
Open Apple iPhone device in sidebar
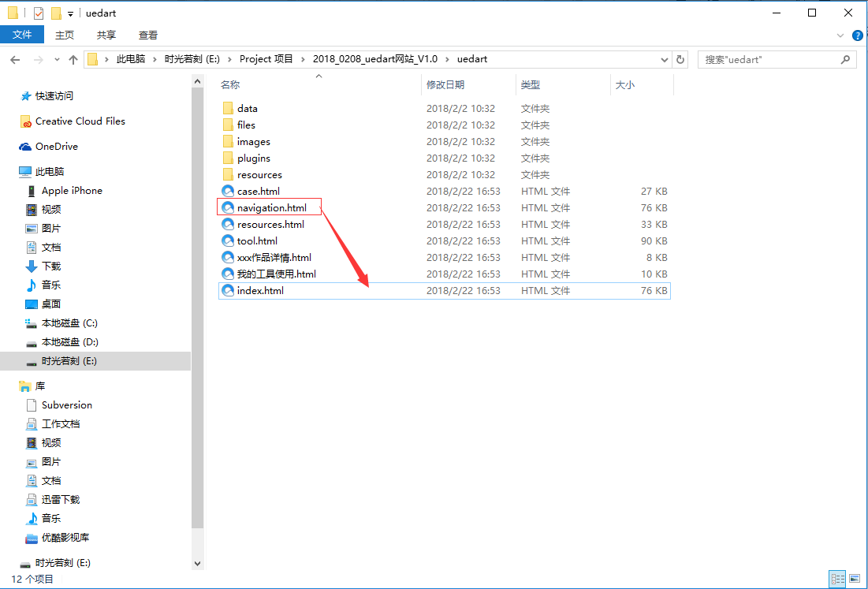(x=72, y=190)
